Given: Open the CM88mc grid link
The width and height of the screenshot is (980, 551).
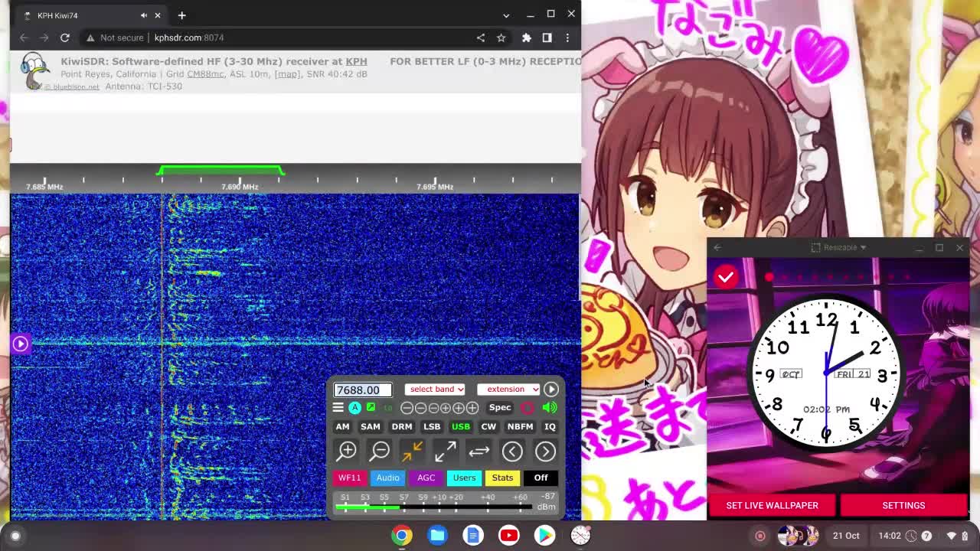Looking at the screenshot, I should click(205, 74).
